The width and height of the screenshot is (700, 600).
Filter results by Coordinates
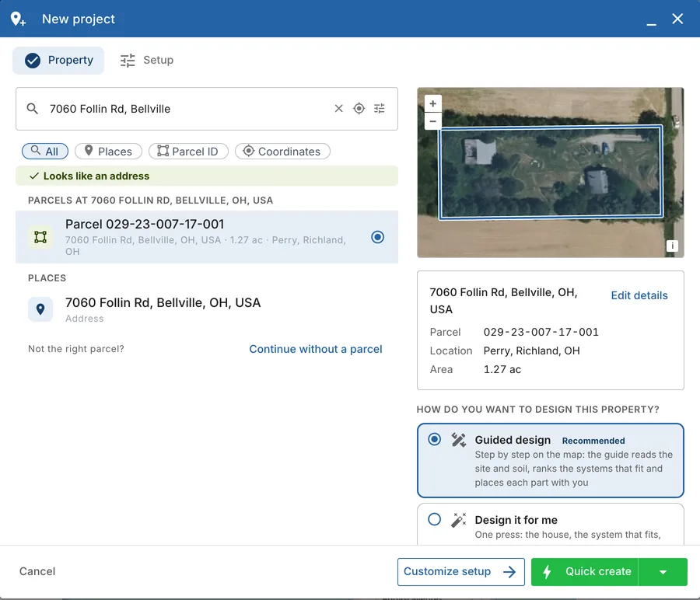point(282,152)
